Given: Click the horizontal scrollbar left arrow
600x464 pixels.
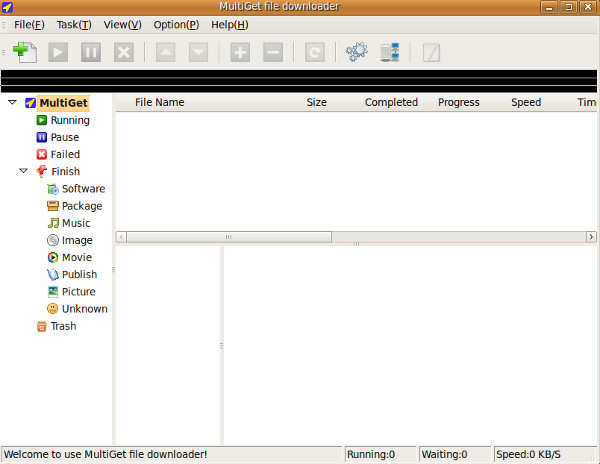Looking at the screenshot, I should 121,237.
